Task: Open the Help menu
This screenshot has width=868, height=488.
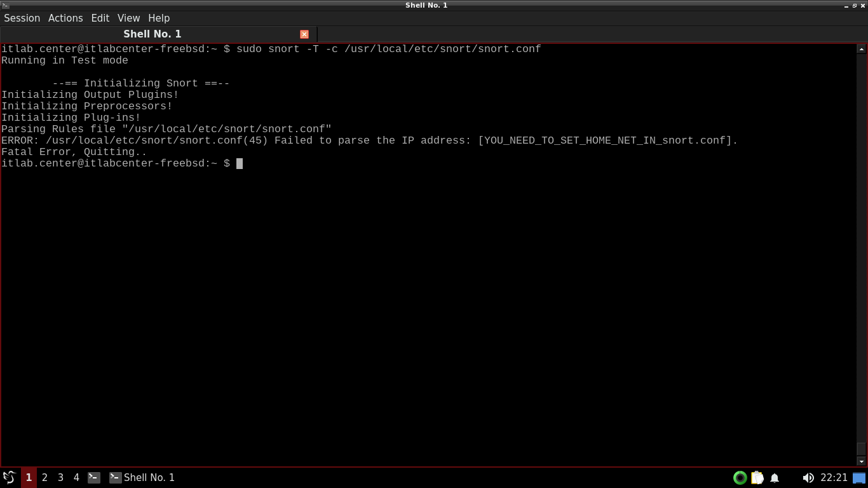Action: [x=159, y=18]
